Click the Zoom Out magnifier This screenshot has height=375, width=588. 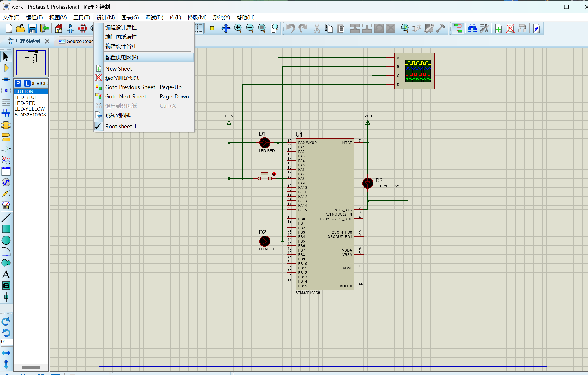pyautogui.click(x=250, y=28)
